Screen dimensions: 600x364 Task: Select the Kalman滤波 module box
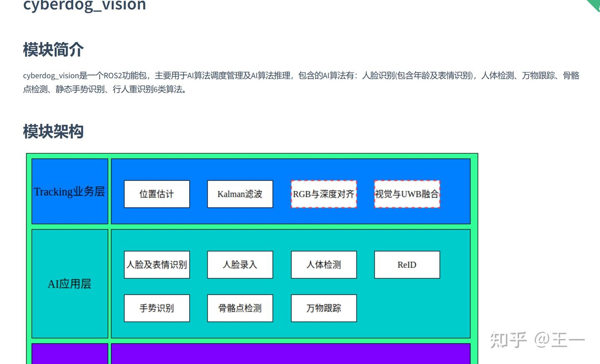click(240, 194)
